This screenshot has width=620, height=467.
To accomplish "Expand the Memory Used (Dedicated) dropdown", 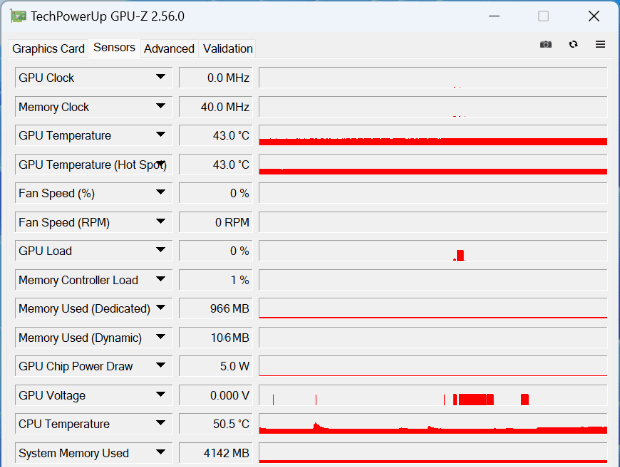I will [161, 308].
